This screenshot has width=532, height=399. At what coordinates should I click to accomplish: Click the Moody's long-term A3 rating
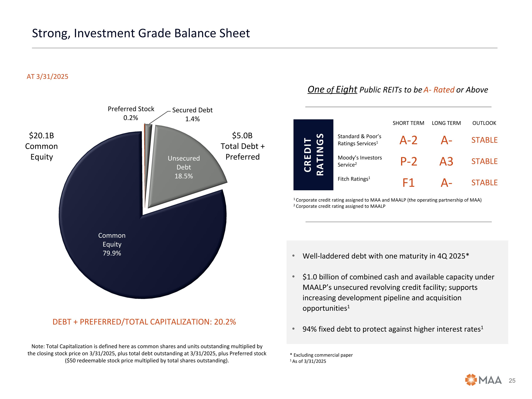[x=446, y=161]
